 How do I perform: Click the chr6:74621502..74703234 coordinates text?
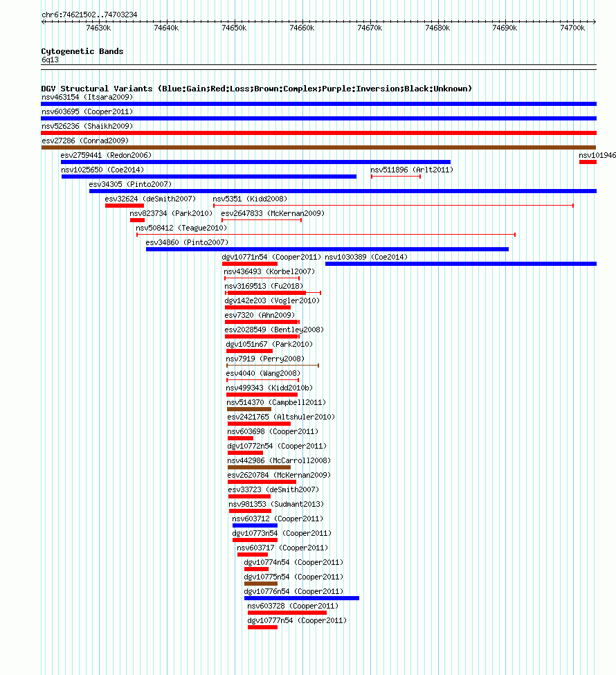tap(89, 15)
